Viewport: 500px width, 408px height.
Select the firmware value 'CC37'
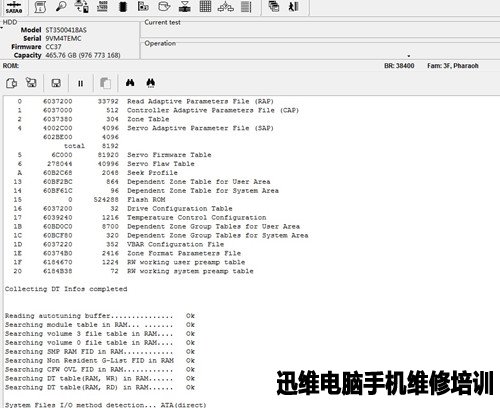click(x=53, y=47)
